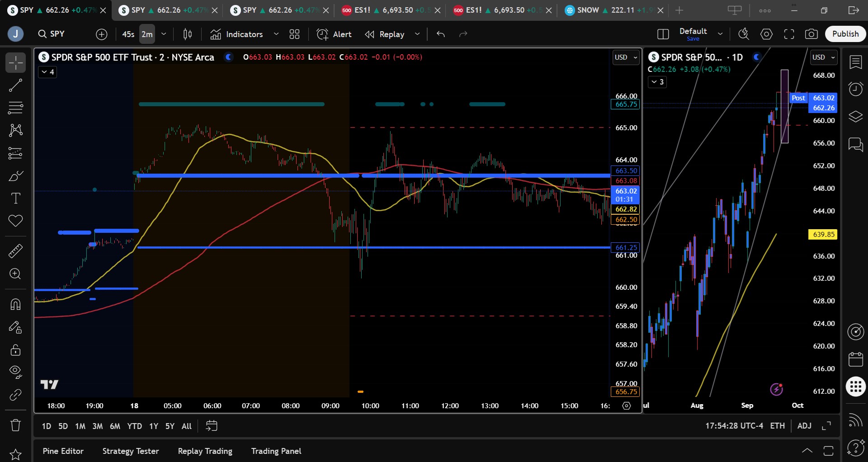The image size is (868, 462).
Task: Toggle lock all drawing tools
Action: [x=15, y=349]
